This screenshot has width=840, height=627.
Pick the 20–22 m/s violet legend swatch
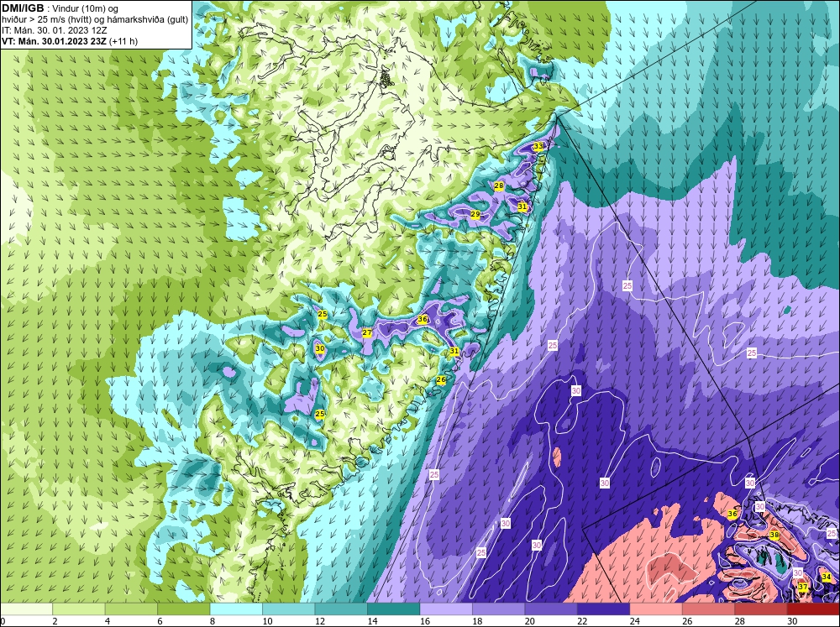551,609
